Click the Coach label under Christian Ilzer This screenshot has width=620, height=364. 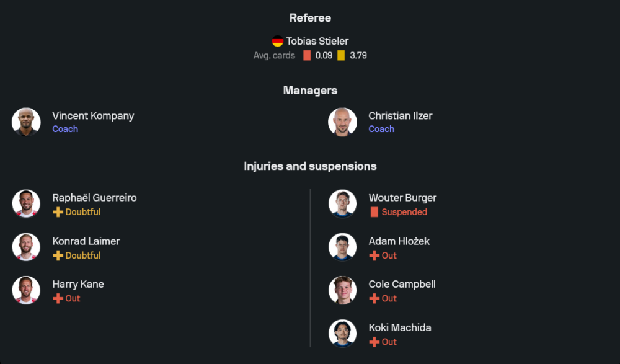pos(381,129)
